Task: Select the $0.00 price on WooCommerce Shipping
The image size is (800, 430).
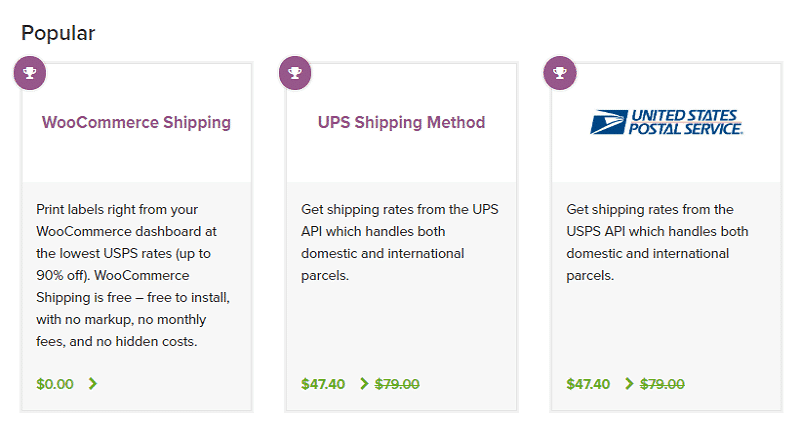Action: (x=55, y=384)
